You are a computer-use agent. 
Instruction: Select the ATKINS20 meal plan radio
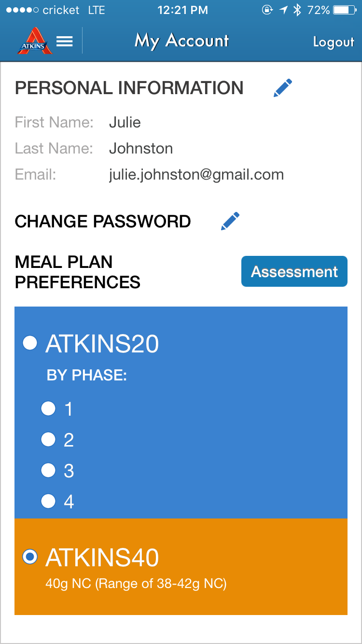(30, 343)
